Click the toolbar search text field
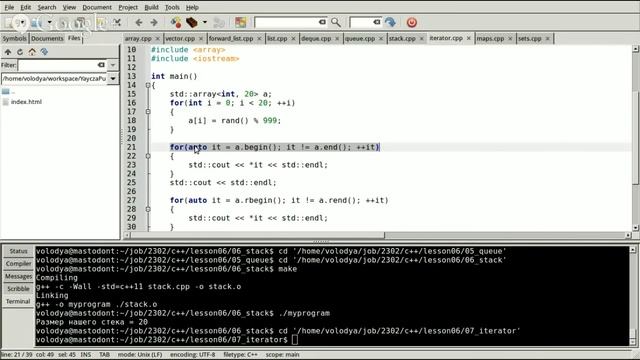 [x=286, y=22]
